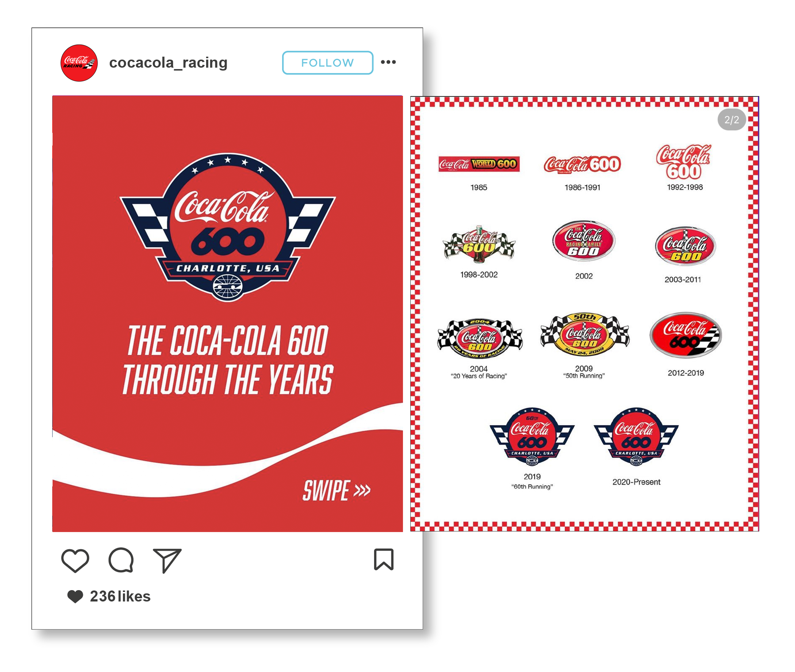Open comments via speech bubble icon
The image size is (795, 672).
pyautogui.click(x=121, y=560)
